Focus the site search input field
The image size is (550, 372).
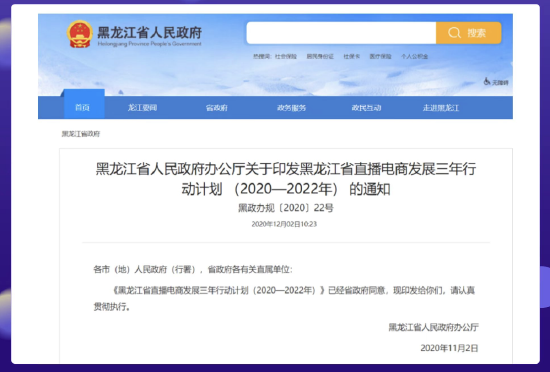click(x=341, y=33)
